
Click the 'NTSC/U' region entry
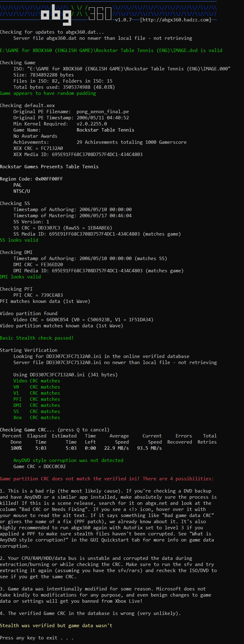pos(22,191)
